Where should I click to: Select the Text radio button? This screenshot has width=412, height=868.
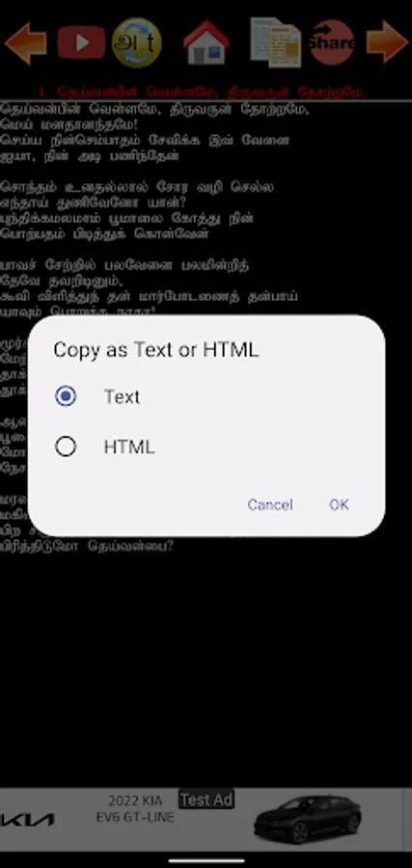[66, 396]
